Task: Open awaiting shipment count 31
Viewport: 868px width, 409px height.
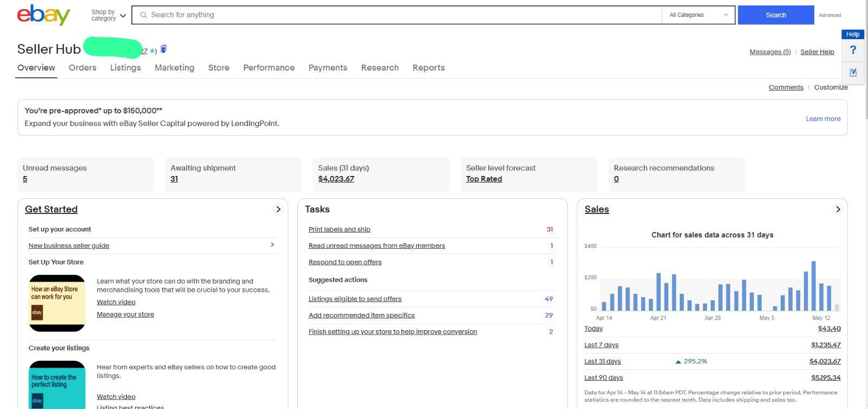Action: [x=174, y=179]
